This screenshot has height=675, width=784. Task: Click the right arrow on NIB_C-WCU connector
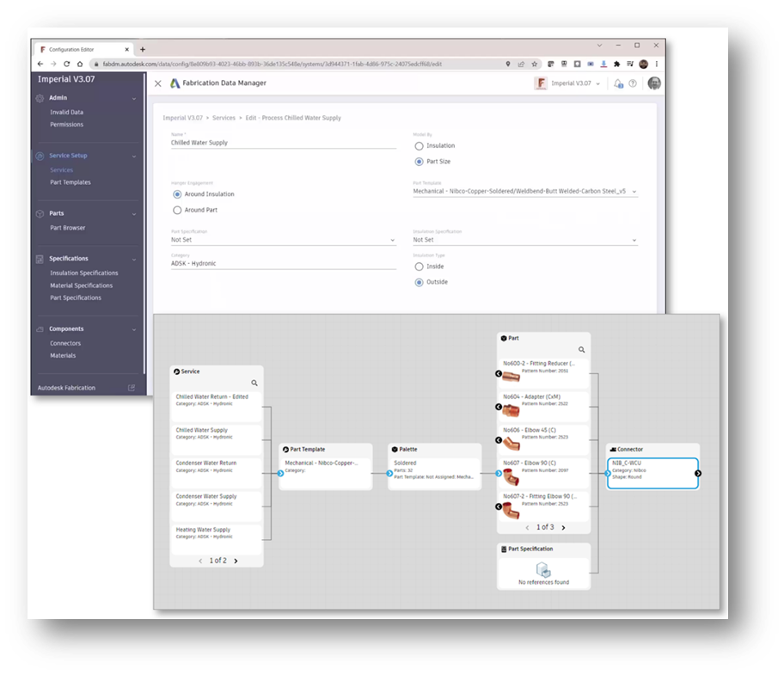tap(698, 474)
